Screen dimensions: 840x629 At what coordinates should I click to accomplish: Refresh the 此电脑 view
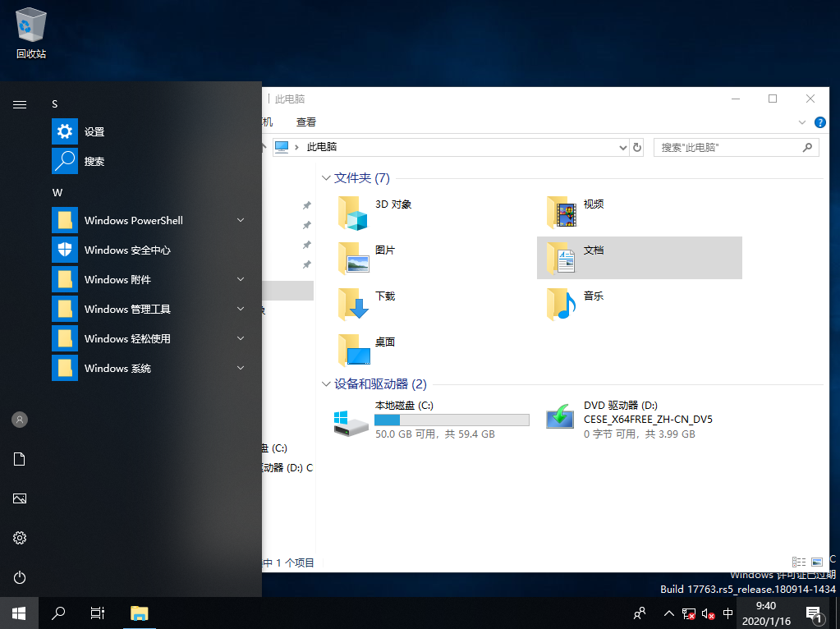click(637, 147)
